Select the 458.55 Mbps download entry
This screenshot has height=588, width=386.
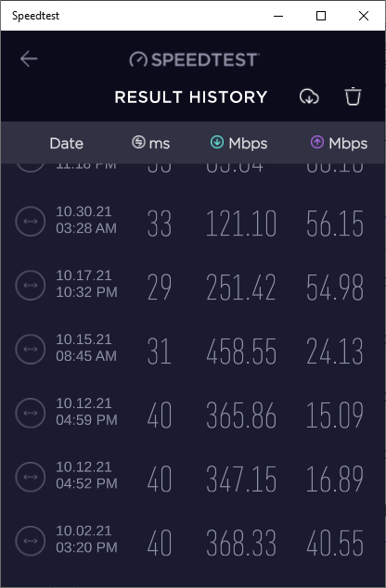(x=241, y=351)
